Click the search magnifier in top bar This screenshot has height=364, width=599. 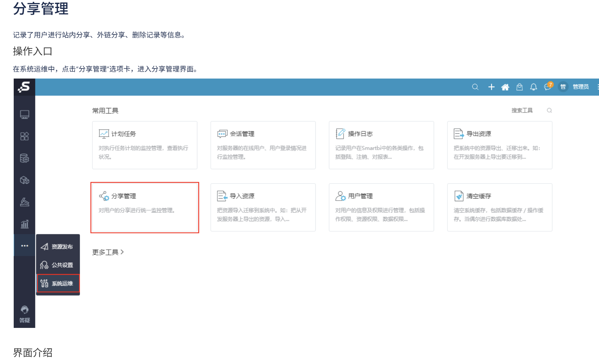475,87
